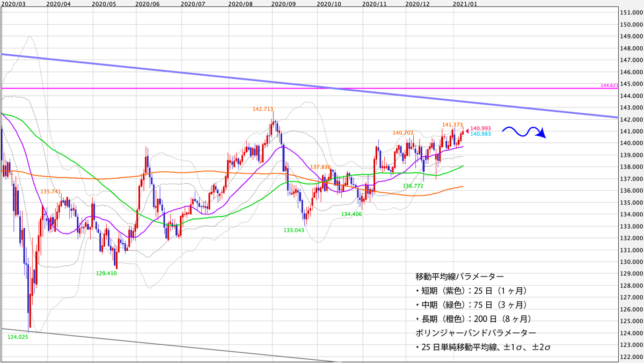This screenshot has width=644, height=363.
Task: Select the 135.741 orange price label
Action: 50,191
